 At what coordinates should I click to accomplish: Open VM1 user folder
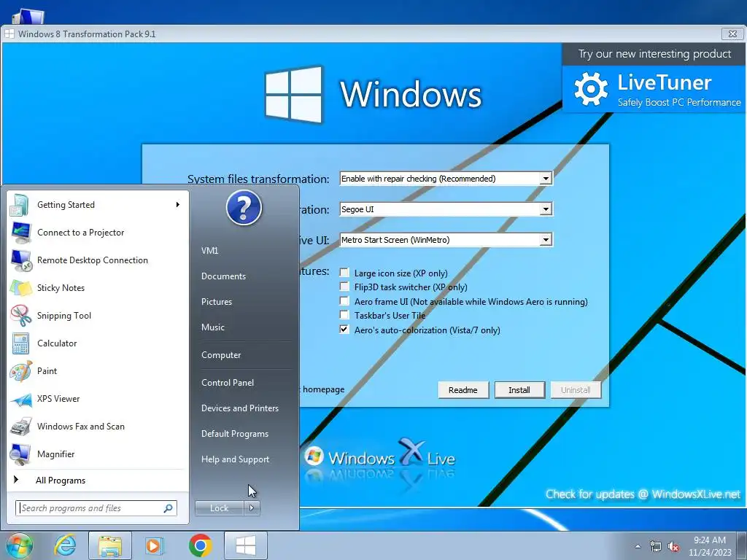[x=209, y=251]
